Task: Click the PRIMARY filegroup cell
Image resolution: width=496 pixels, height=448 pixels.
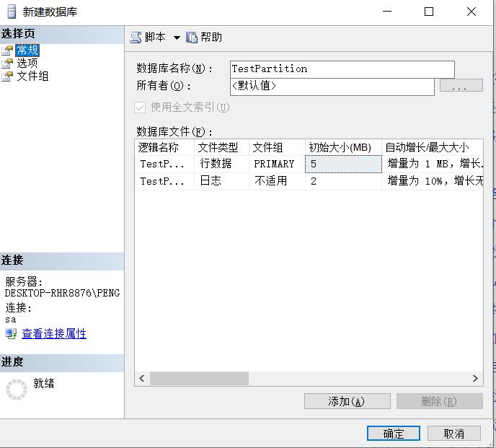Action: (277, 164)
